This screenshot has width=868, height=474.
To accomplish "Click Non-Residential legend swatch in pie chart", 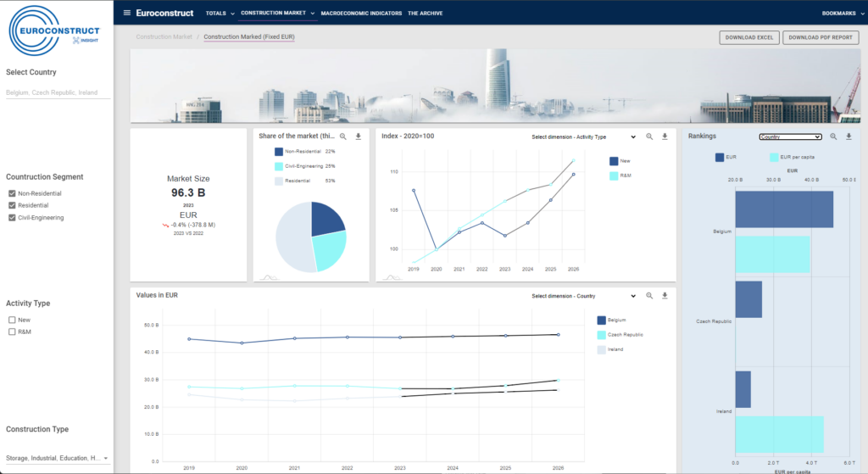I will [278, 151].
